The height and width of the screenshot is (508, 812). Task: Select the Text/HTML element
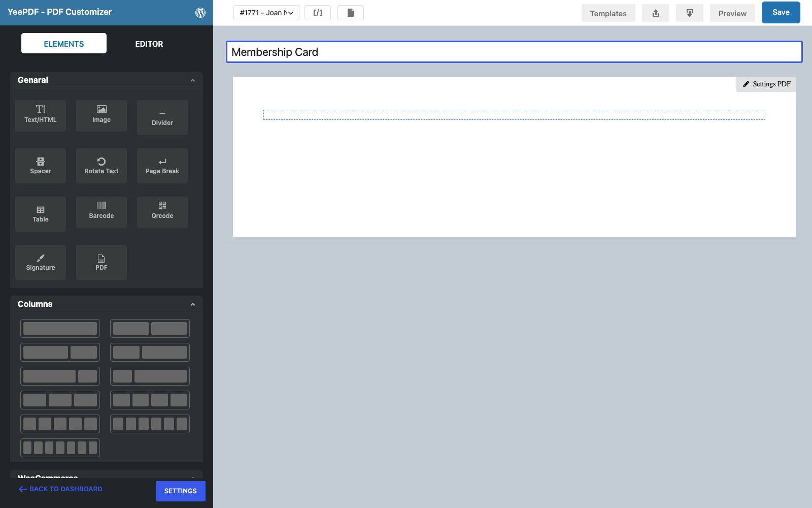pyautogui.click(x=41, y=116)
